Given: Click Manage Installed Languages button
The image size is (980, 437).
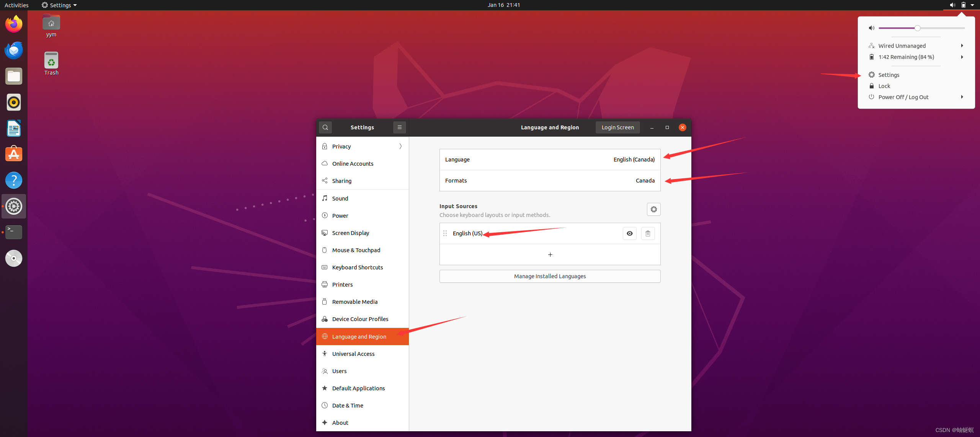Looking at the screenshot, I should pyautogui.click(x=550, y=276).
